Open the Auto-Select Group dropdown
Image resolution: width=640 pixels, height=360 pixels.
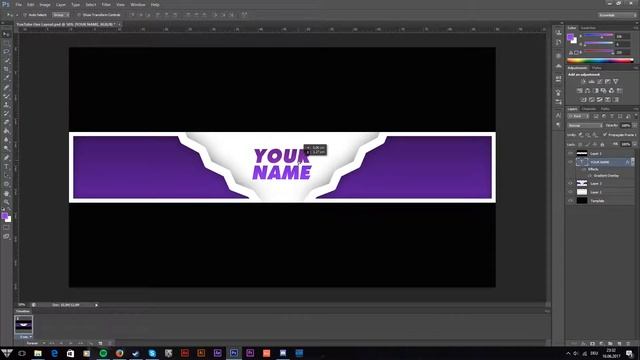tap(61, 15)
